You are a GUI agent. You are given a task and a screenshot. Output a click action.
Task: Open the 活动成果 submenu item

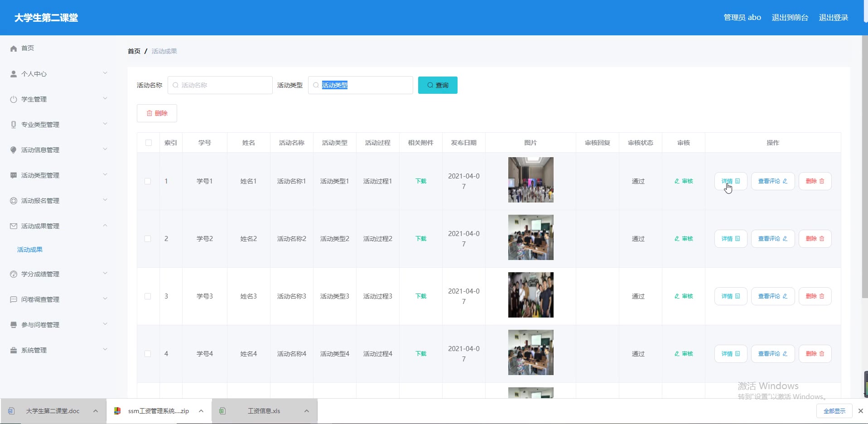[x=30, y=250]
